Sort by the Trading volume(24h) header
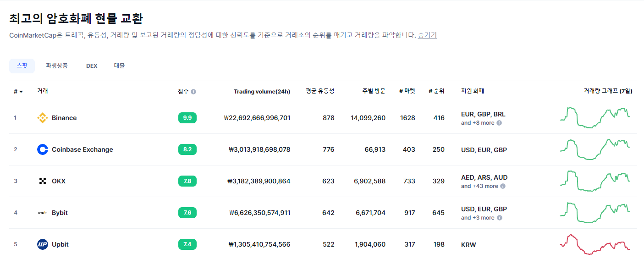The height and width of the screenshot is (259, 644). [x=262, y=92]
